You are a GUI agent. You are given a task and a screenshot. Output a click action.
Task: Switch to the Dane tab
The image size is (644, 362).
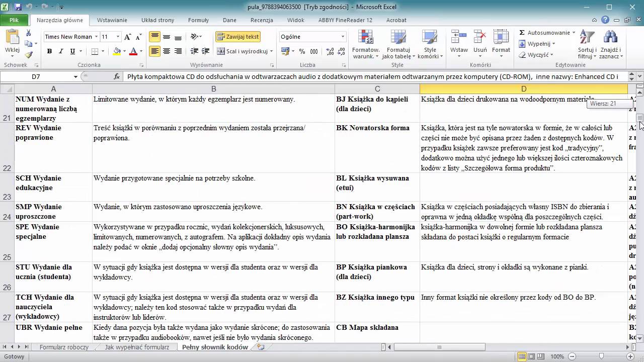(229, 20)
